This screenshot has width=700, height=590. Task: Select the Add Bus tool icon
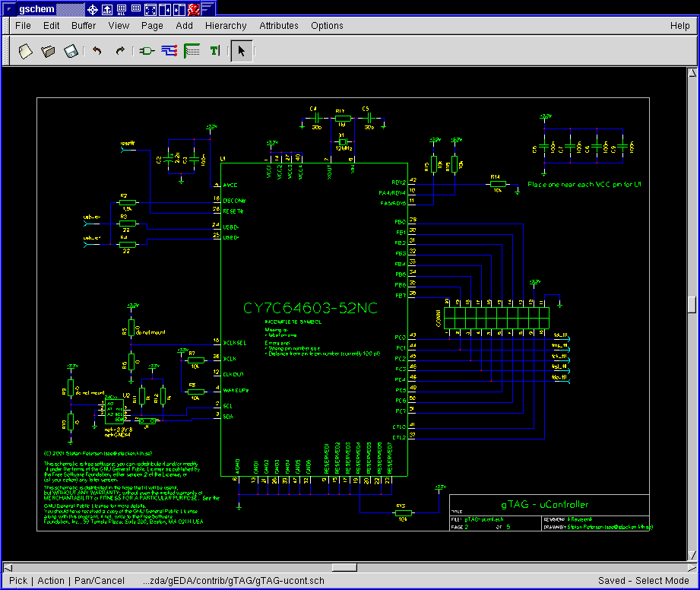192,51
